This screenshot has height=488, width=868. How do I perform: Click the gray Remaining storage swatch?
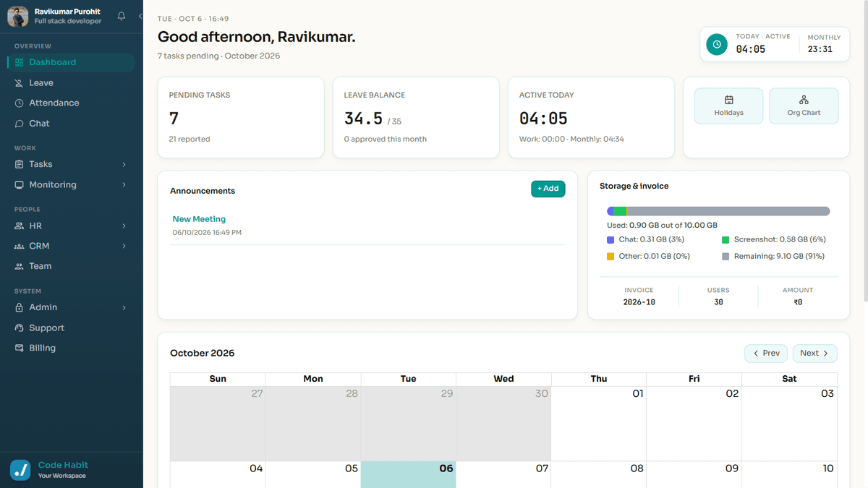[726, 256]
